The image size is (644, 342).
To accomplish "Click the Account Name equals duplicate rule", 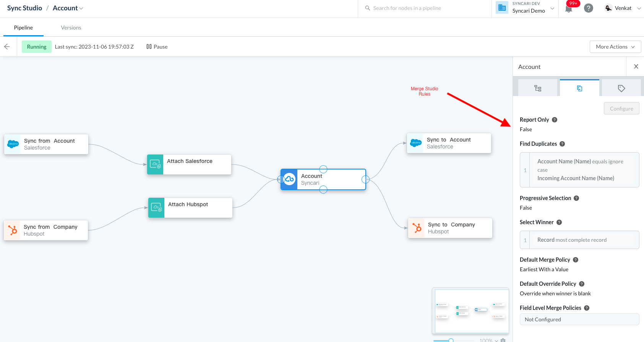I will click(x=579, y=170).
